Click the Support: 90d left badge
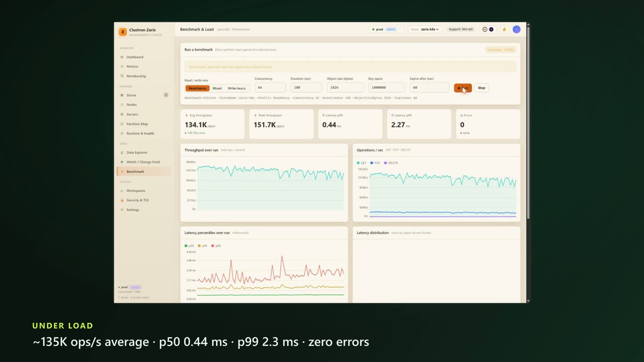The width and height of the screenshot is (644, 362). 461,29
